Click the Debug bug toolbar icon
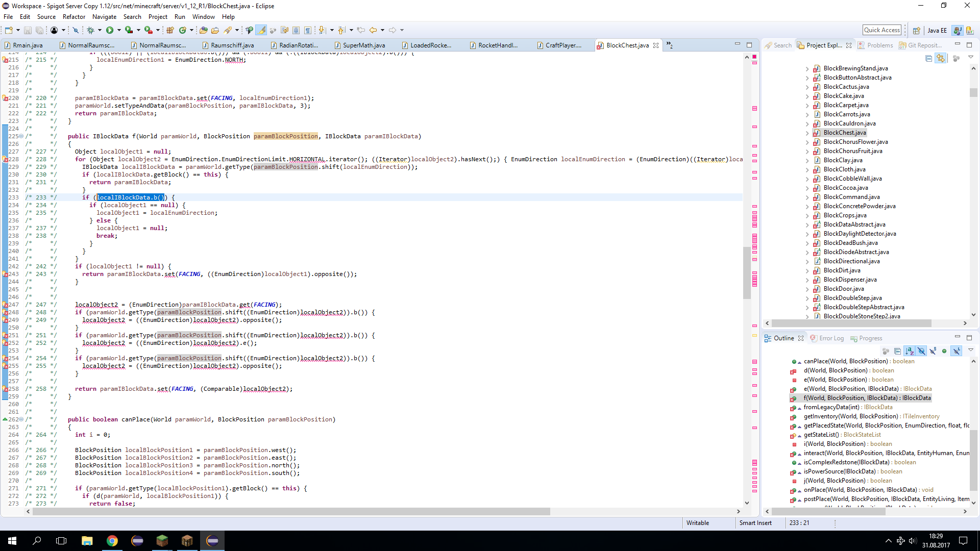 click(90, 30)
